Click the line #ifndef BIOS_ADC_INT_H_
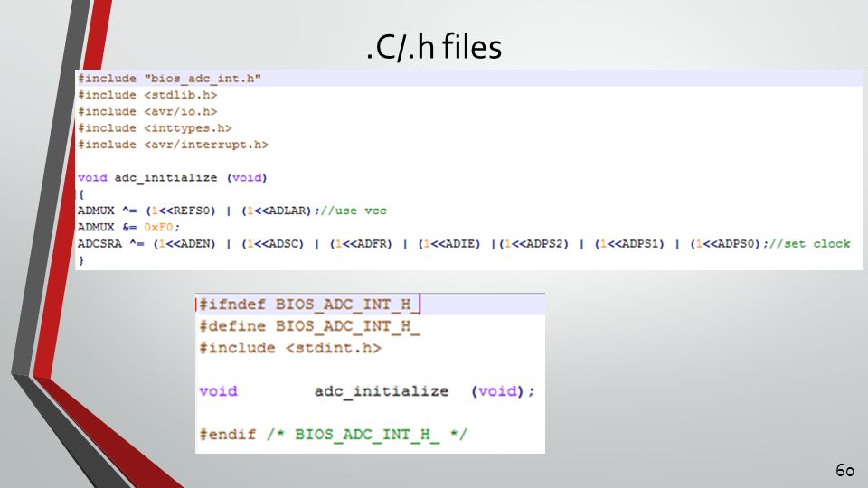 (x=309, y=305)
